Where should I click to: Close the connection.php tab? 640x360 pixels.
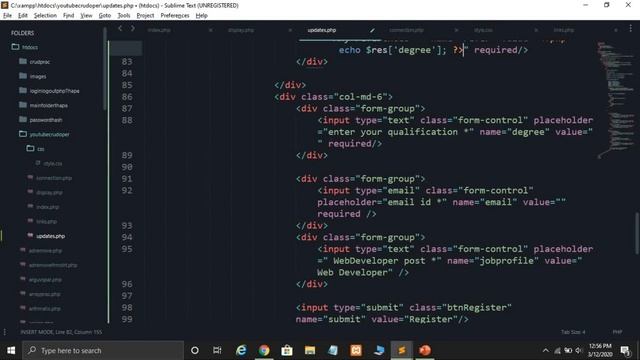pyautogui.click(x=456, y=30)
